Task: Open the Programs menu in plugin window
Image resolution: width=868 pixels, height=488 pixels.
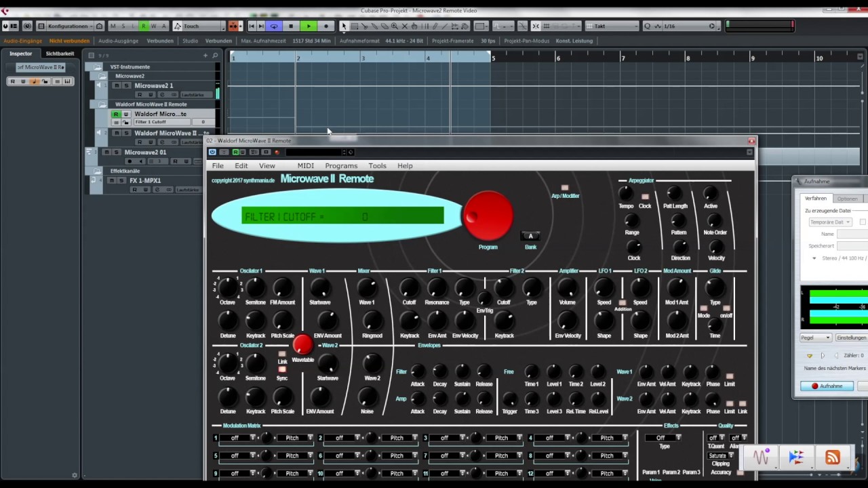Action: pos(341,166)
